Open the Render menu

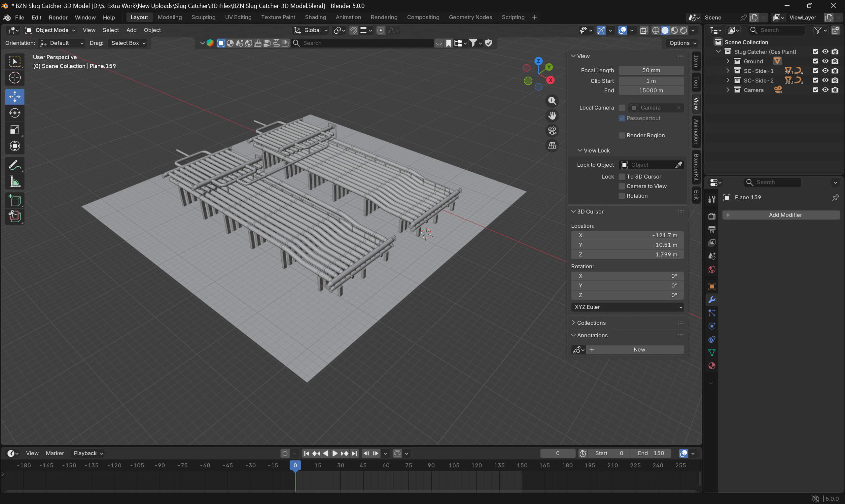click(58, 17)
